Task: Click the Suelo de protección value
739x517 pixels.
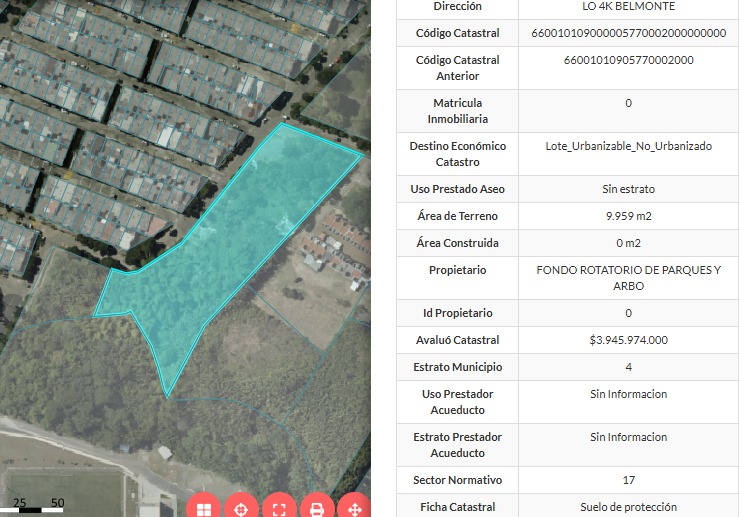Action: (x=628, y=507)
